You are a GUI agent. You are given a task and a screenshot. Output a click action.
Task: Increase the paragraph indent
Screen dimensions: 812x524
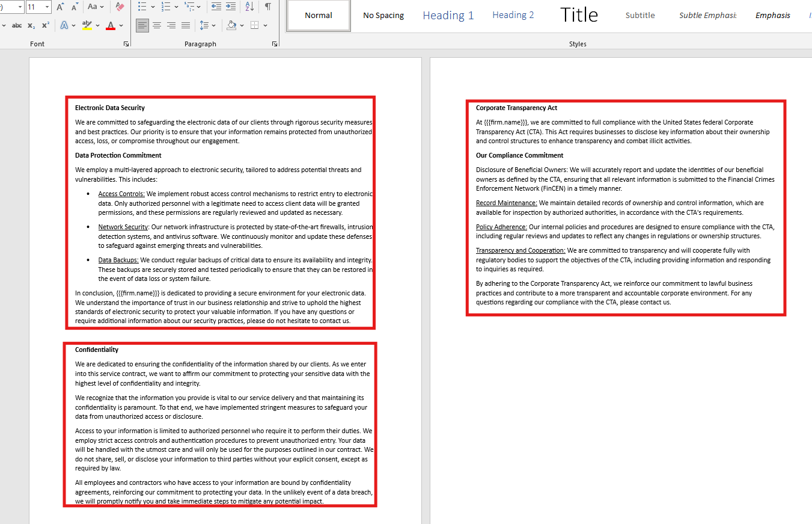pos(231,7)
